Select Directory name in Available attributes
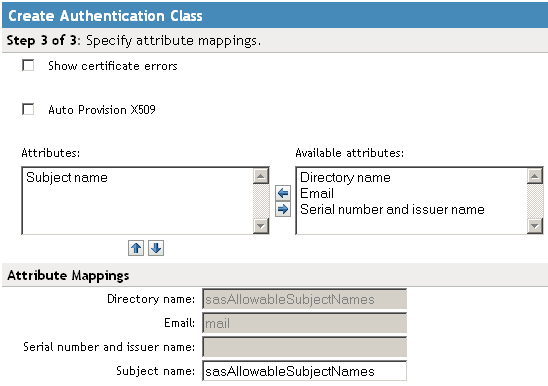The image size is (548, 386). coord(345,178)
